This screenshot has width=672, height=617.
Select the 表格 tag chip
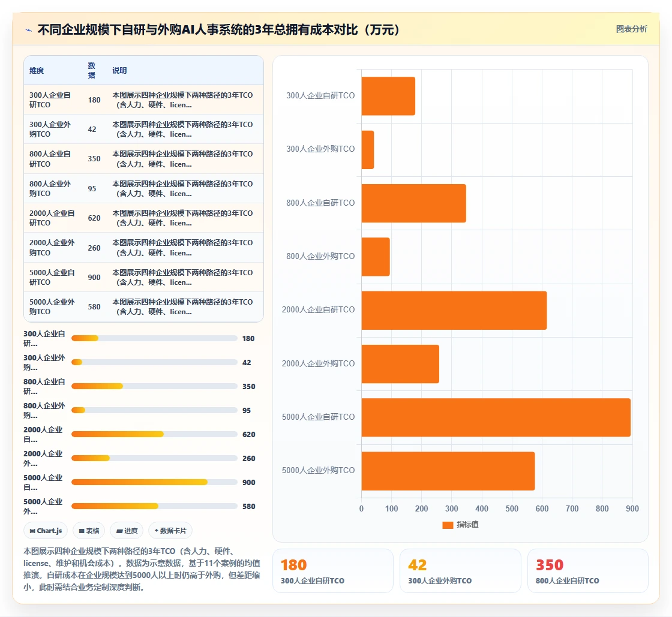[89, 531]
